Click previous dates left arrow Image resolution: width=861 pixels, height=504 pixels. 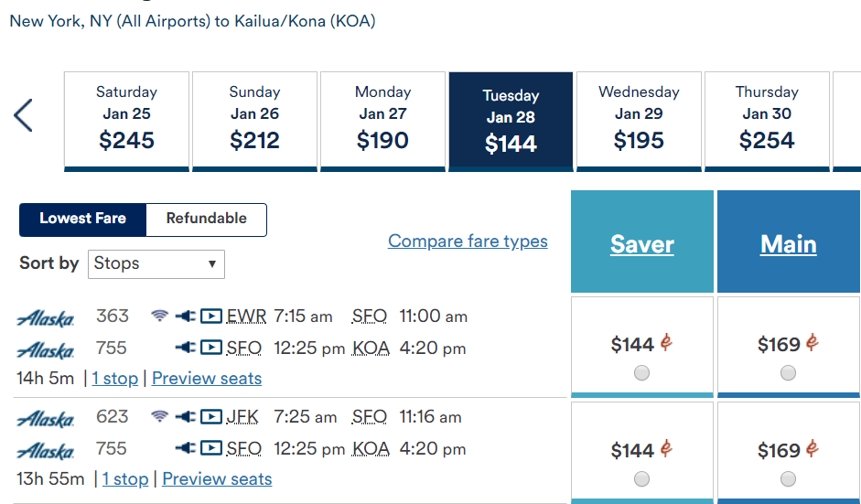tap(24, 116)
